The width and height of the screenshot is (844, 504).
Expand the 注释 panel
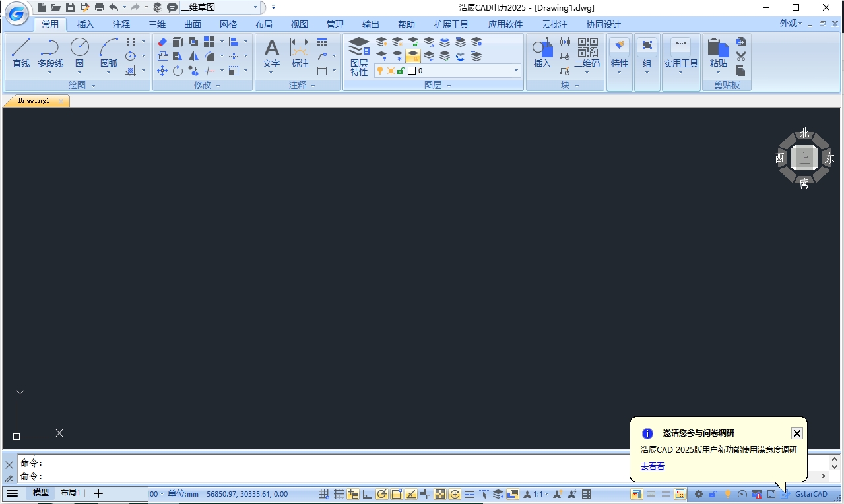(302, 85)
